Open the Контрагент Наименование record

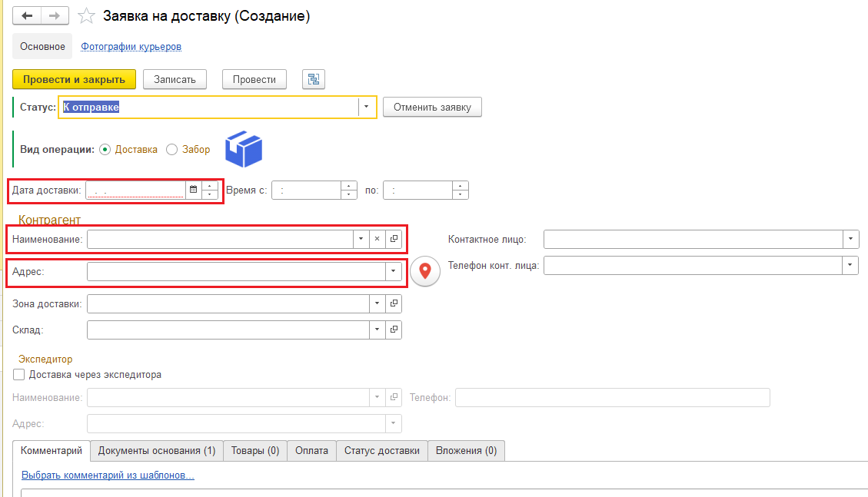click(394, 239)
